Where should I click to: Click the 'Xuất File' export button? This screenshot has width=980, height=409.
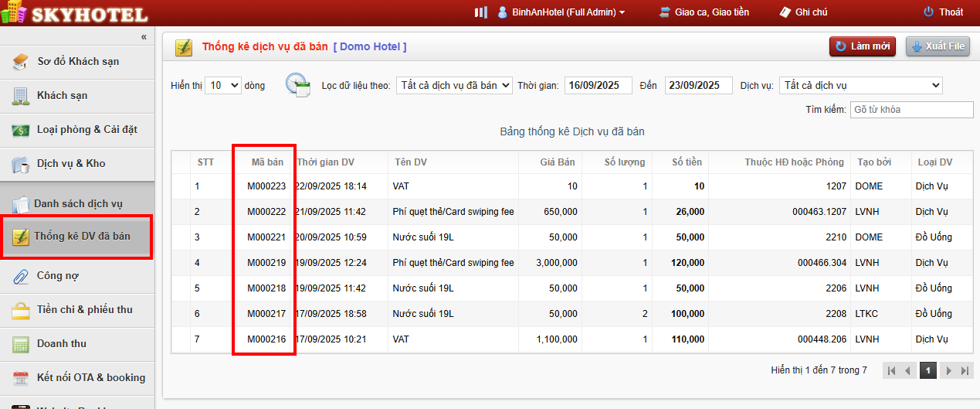tap(938, 46)
